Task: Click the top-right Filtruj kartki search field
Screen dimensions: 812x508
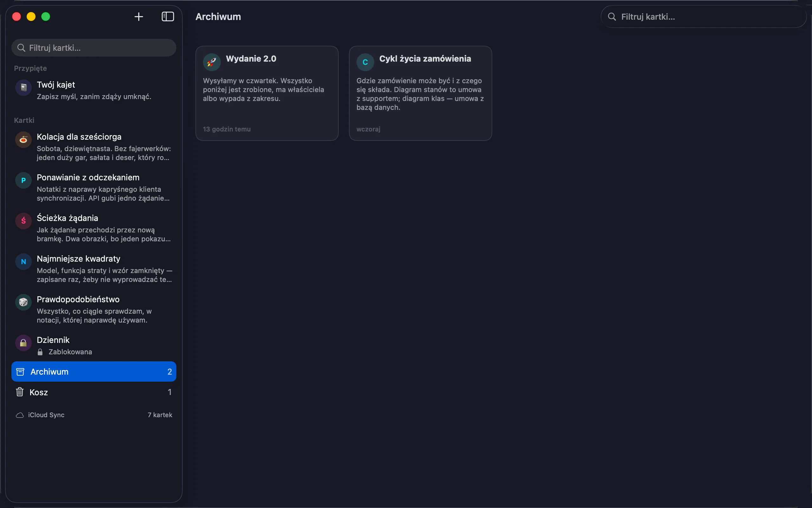Action: [703, 17]
